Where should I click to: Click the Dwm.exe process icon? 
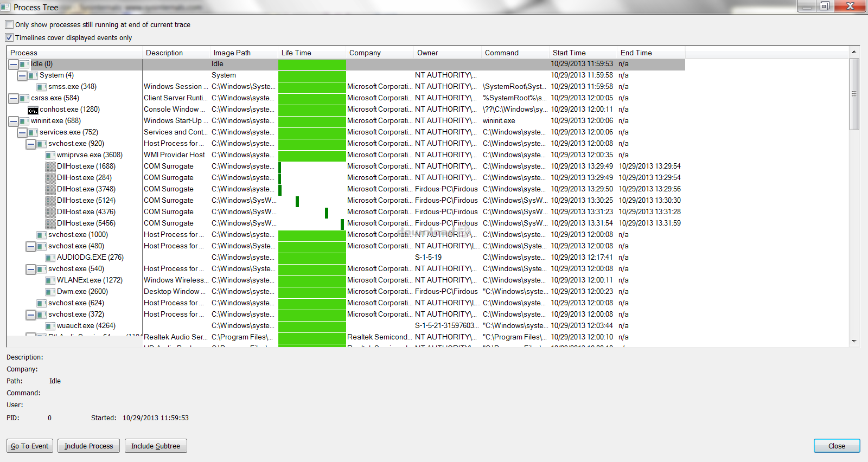pyautogui.click(x=50, y=292)
